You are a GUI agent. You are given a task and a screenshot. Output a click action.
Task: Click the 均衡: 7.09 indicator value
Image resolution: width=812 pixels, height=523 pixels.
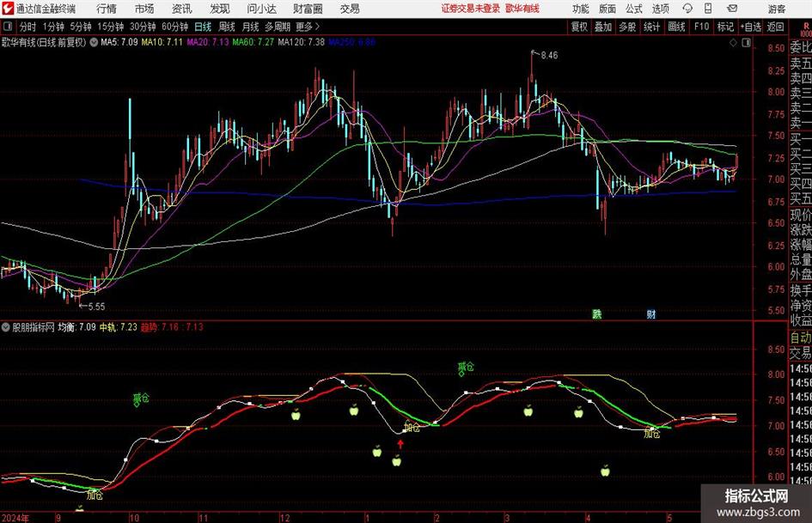point(76,327)
